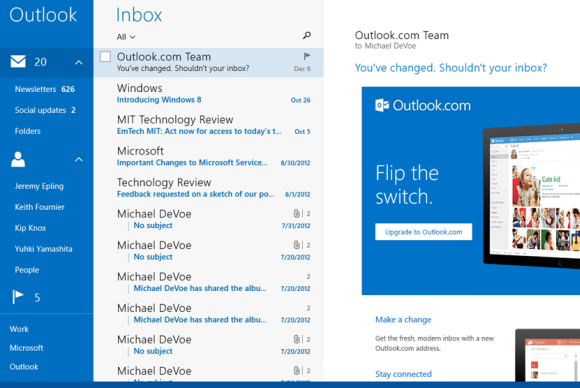
Task: Open the flagged messages flag icon
Action: pyautogui.click(x=18, y=297)
